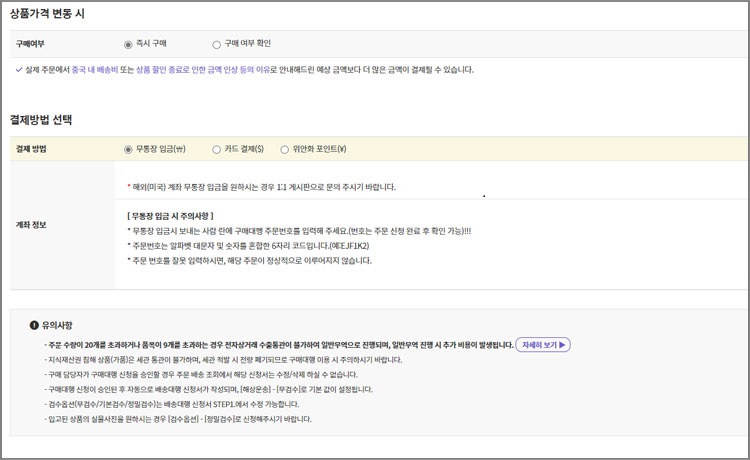Choose the 구매 여부 확인 option
Viewport: 750px width, 460px height.
[x=217, y=44]
